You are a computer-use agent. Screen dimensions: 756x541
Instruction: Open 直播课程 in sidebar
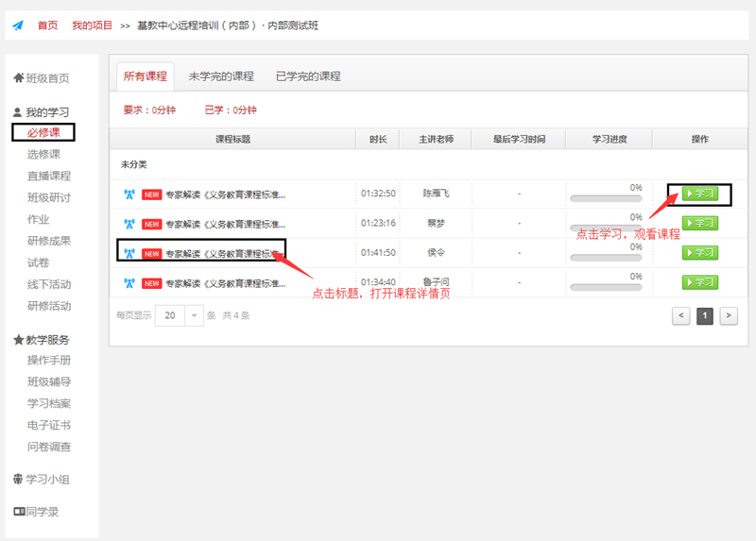coord(49,176)
